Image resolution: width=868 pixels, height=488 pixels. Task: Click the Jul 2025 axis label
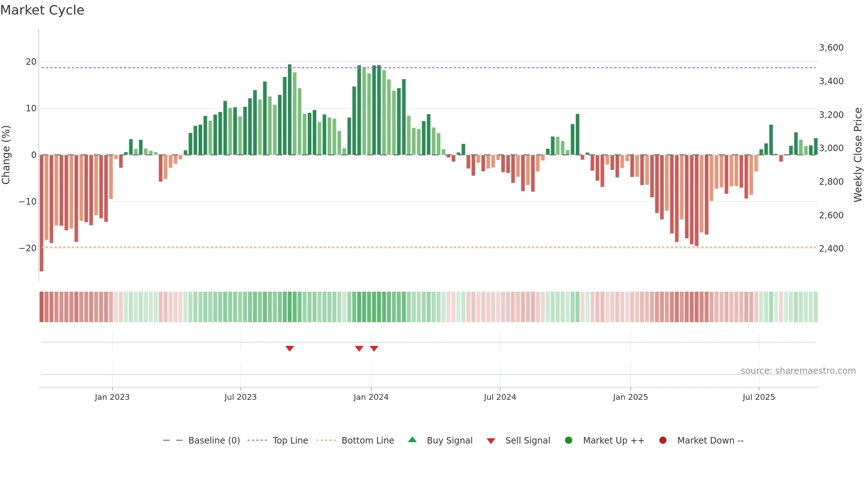click(x=759, y=397)
